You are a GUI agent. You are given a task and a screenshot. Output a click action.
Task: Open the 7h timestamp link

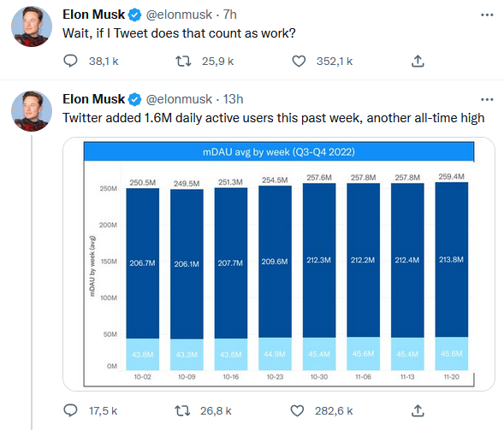pyautogui.click(x=230, y=15)
